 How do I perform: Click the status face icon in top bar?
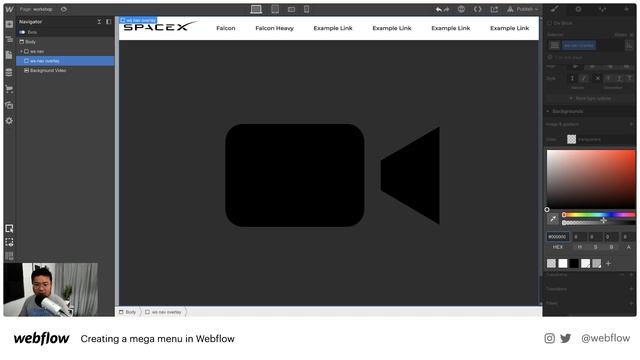461,9
